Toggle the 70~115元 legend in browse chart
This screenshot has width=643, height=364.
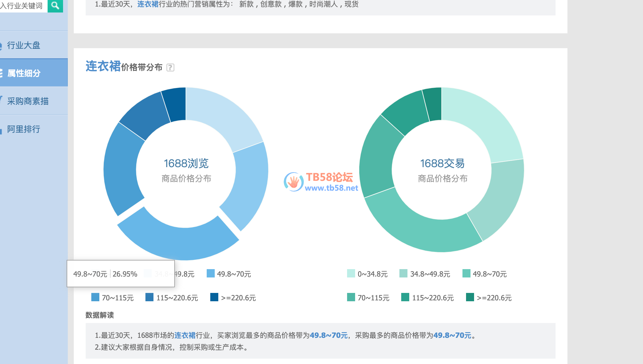click(x=112, y=297)
